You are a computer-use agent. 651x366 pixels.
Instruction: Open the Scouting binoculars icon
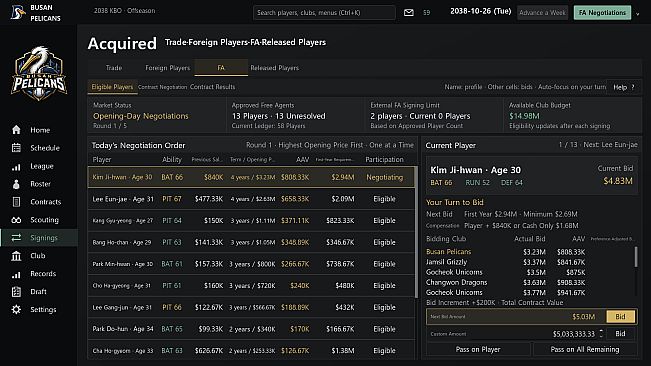coord(16,220)
